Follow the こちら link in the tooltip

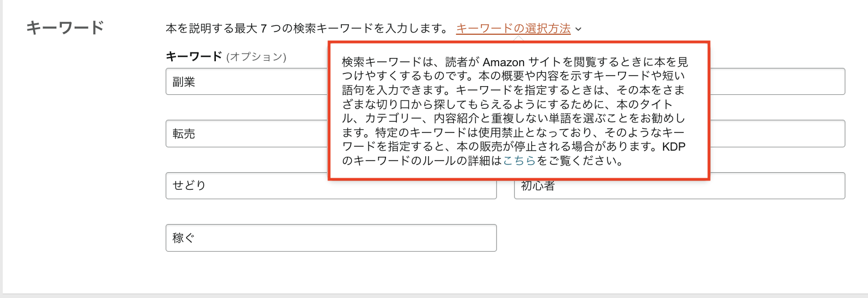[x=519, y=161]
